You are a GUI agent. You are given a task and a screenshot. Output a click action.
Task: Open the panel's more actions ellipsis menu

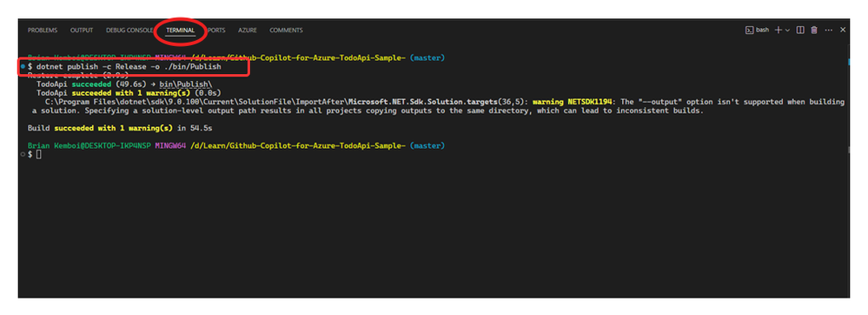(828, 30)
